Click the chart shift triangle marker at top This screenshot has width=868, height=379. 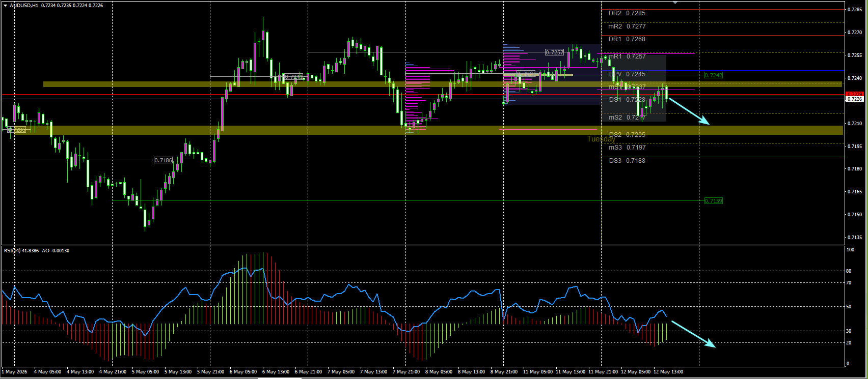pyautogui.click(x=675, y=3)
